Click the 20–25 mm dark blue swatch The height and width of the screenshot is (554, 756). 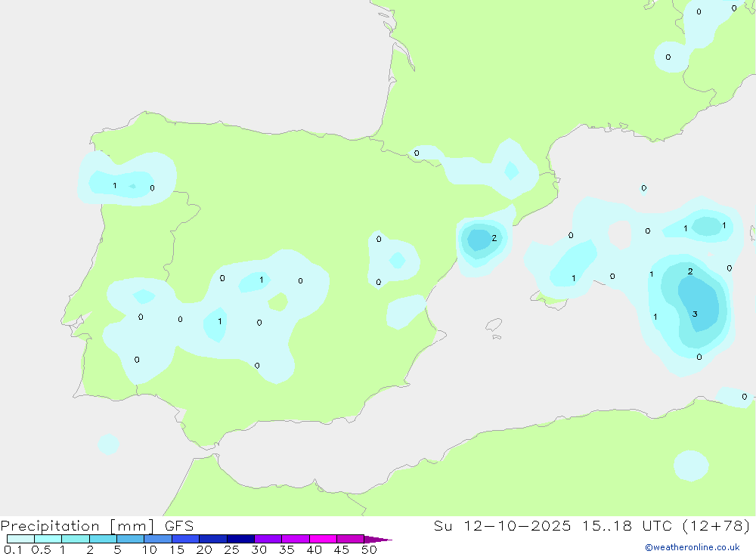coord(213,539)
